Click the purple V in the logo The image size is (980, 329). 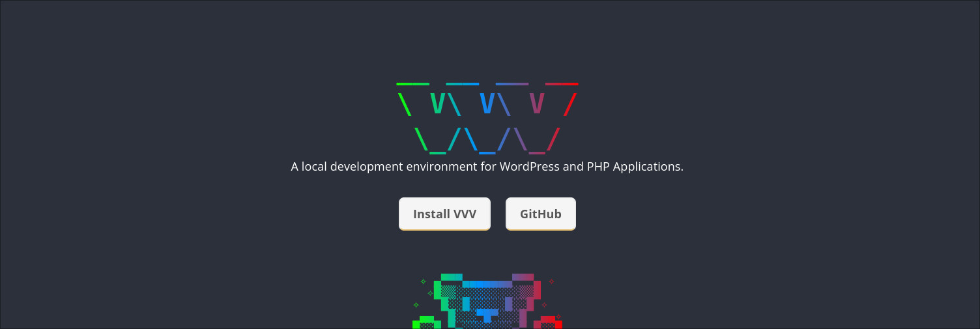tap(536, 104)
